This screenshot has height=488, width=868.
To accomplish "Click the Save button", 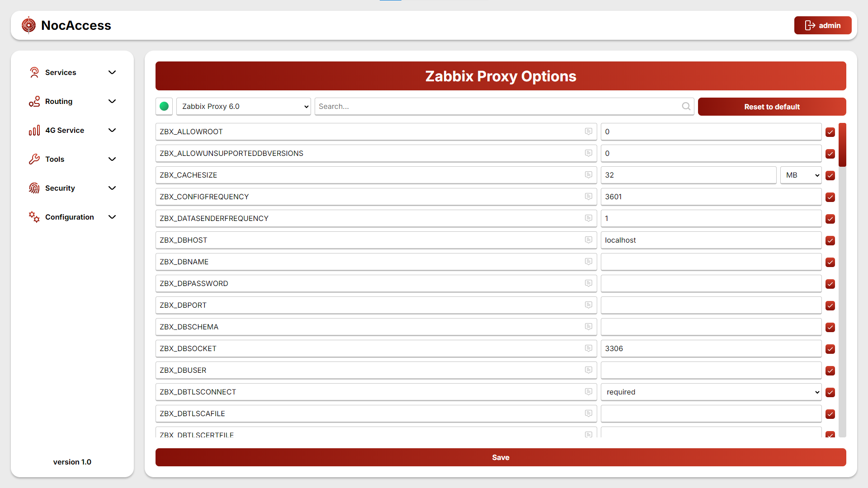I will [501, 458].
